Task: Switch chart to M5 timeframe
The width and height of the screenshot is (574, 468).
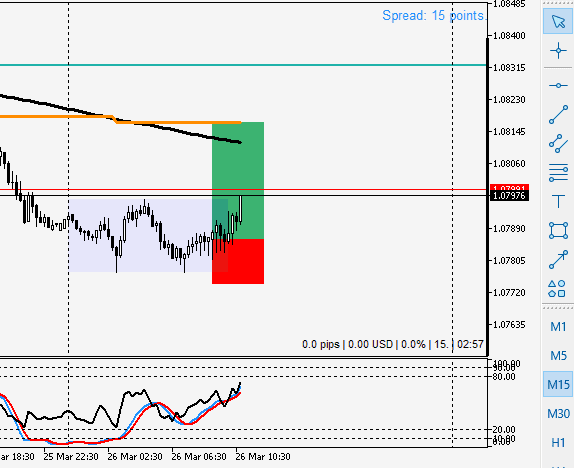Action: click(558, 355)
